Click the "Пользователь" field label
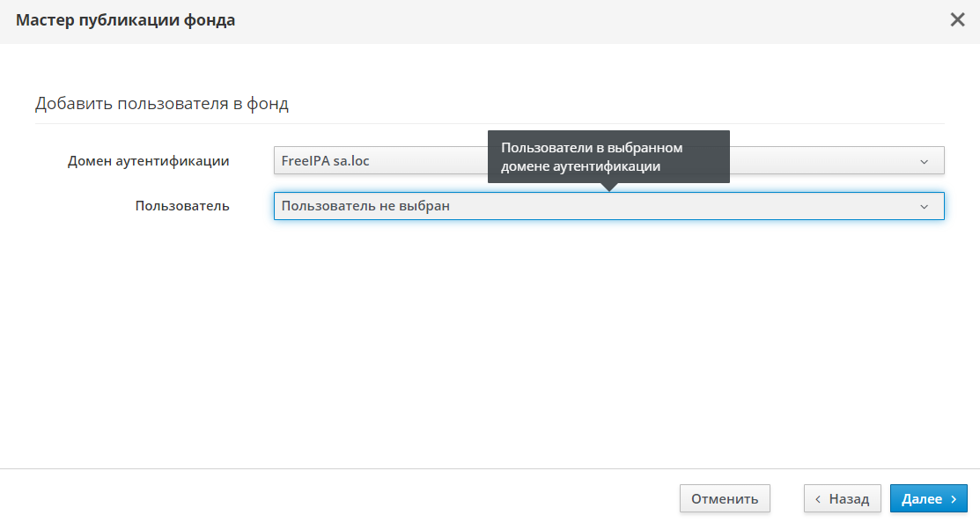The image size is (980, 530). coord(182,206)
